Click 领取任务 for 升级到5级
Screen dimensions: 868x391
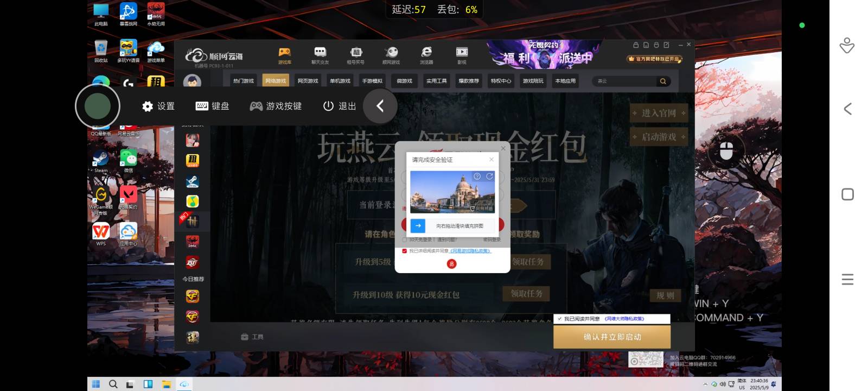pos(528,262)
